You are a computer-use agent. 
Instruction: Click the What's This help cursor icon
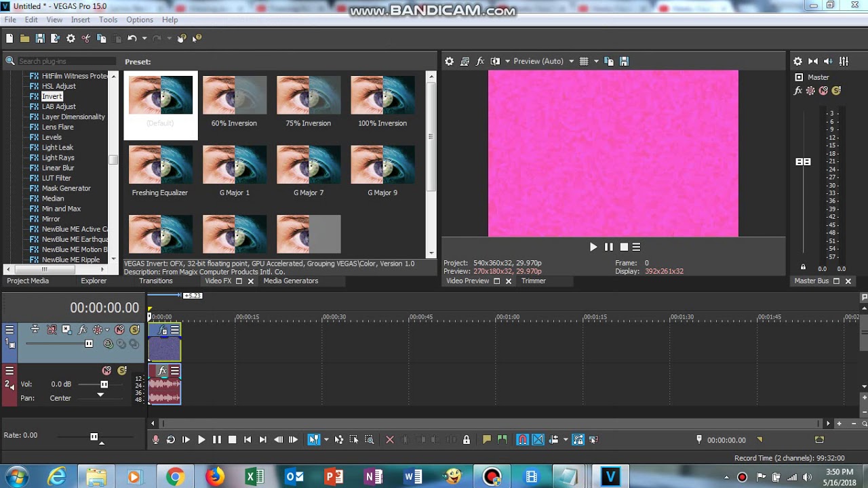(x=197, y=39)
